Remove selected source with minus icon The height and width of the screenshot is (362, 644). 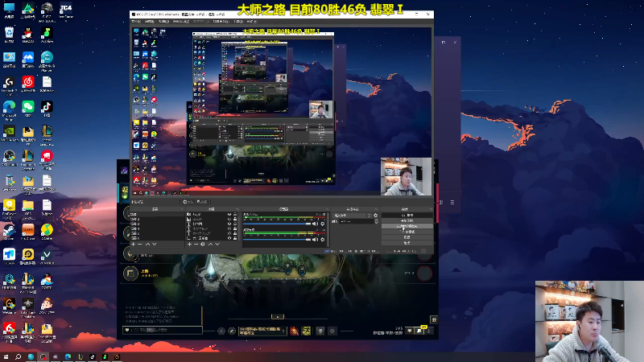pyautogui.click(x=196, y=245)
